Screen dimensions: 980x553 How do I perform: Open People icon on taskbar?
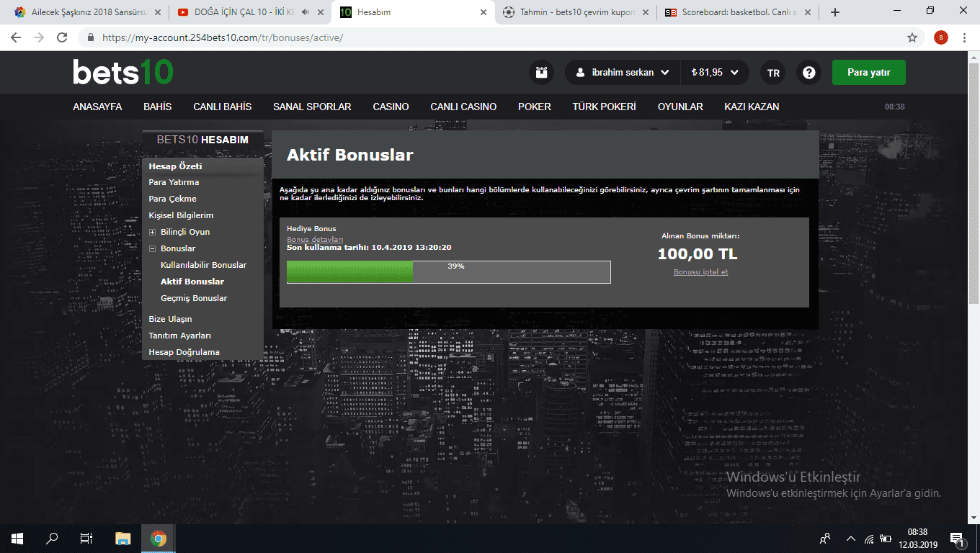825,539
